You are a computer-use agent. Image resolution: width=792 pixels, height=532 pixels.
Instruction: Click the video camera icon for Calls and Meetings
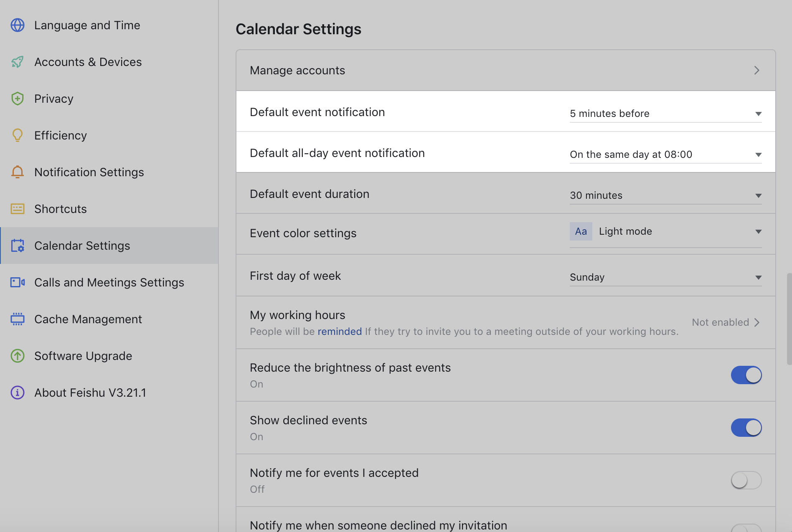(17, 282)
